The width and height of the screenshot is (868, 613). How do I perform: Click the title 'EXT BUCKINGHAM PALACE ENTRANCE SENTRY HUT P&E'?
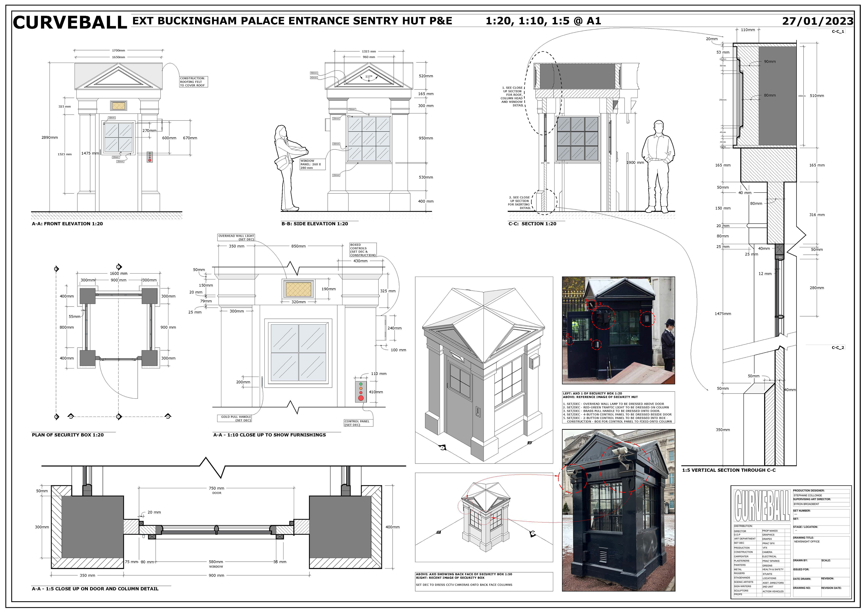tap(292, 21)
